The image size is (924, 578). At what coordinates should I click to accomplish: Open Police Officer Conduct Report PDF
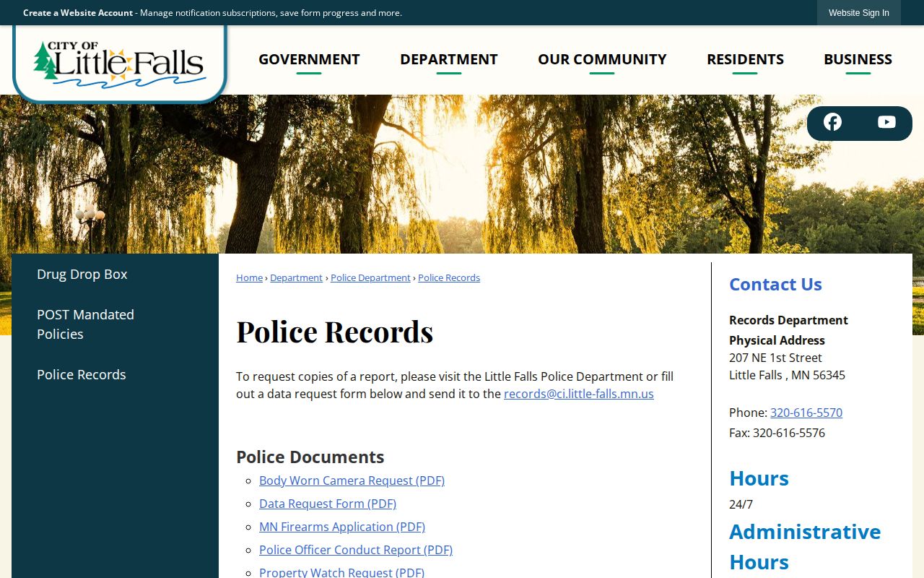point(356,550)
